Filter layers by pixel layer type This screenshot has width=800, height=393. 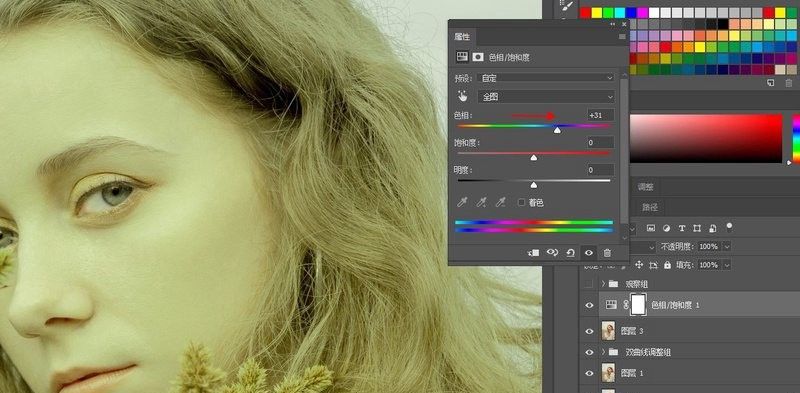pos(651,228)
